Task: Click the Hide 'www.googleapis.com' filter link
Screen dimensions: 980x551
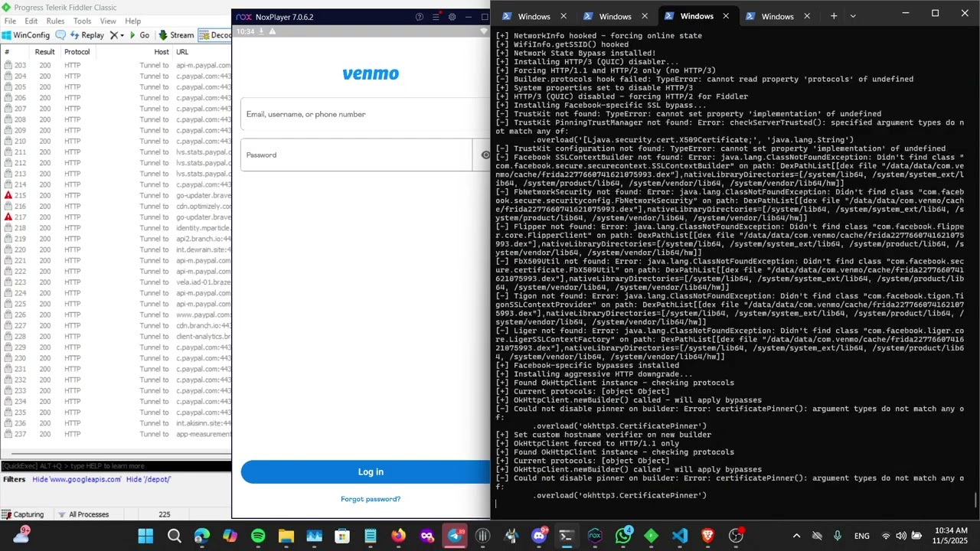Action: [77, 480]
